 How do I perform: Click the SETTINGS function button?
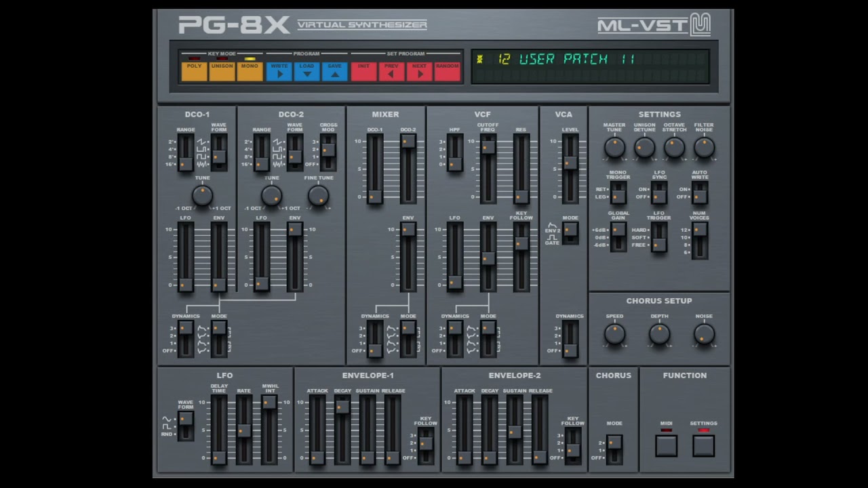(703, 445)
